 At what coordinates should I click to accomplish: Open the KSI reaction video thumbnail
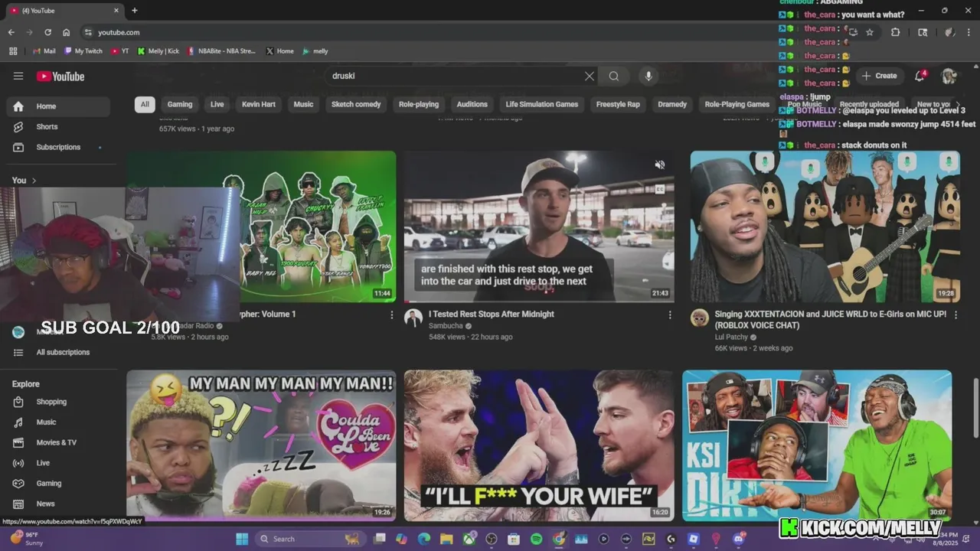click(817, 445)
